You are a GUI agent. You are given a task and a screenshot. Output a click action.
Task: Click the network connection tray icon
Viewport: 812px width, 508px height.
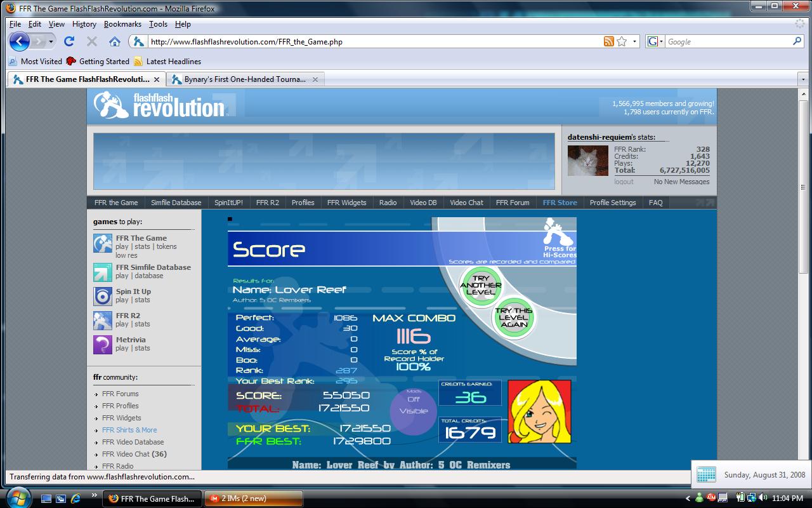coord(751,498)
